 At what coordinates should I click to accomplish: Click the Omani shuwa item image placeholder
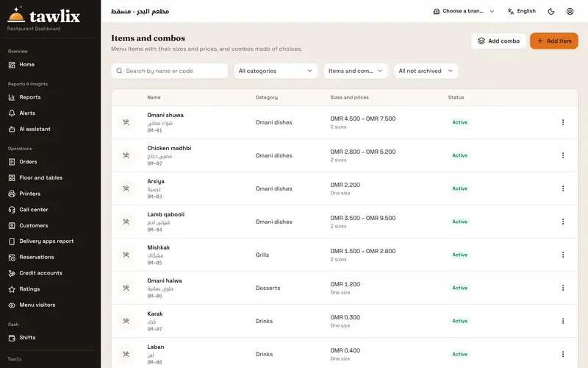click(126, 122)
